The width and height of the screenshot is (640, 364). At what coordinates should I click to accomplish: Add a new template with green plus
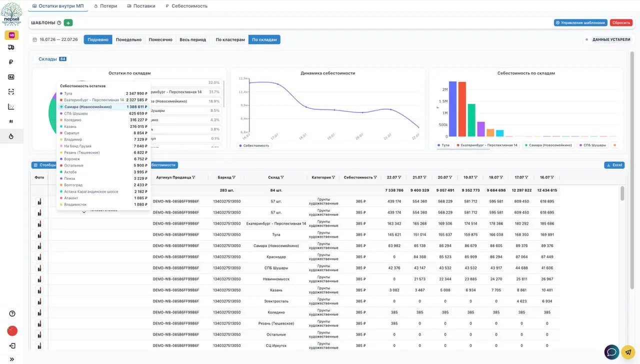tap(68, 23)
